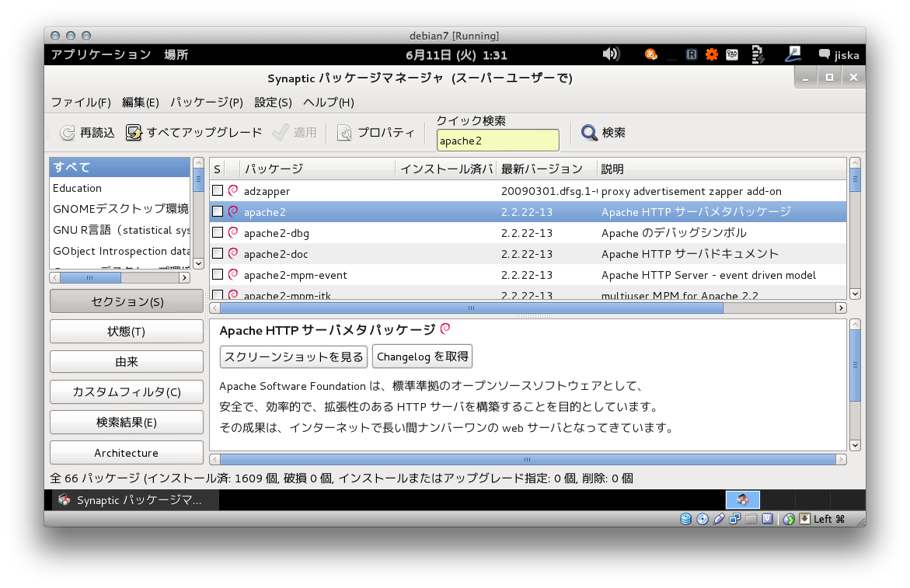Open the 場所 panel menu
Viewport: 910px width, 588px height.
pos(176,54)
